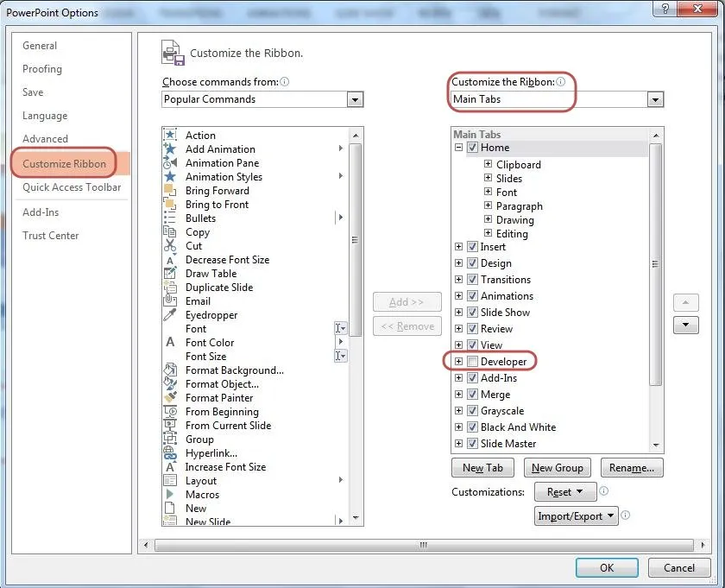Expand the Slide Master node
725x588 pixels.
(x=458, y=443)
